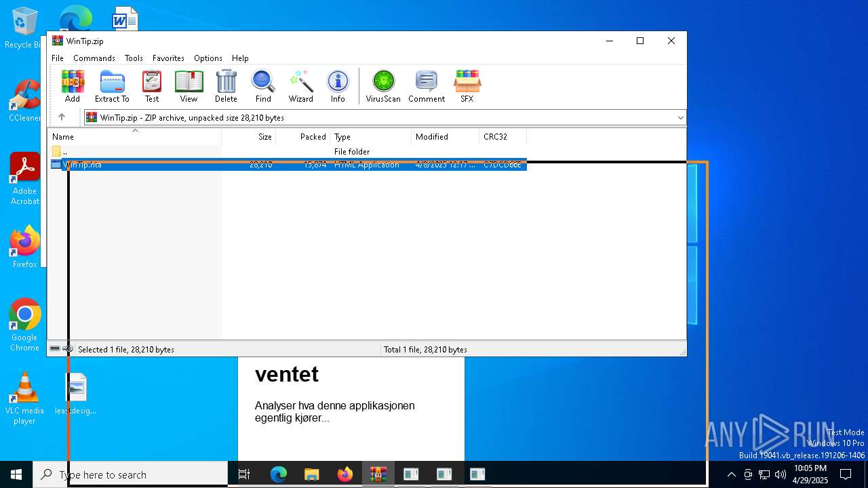This screenshot has width=868, height=488.
Task: Open the Google Chrome desktop shortcut
Action: [x=24, y=325]
